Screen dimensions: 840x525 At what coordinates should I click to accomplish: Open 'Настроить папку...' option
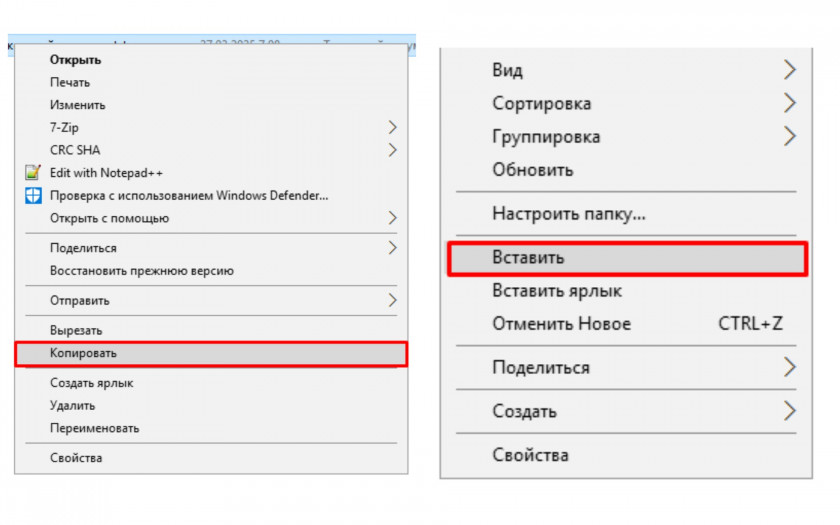[x=569, y=213]
